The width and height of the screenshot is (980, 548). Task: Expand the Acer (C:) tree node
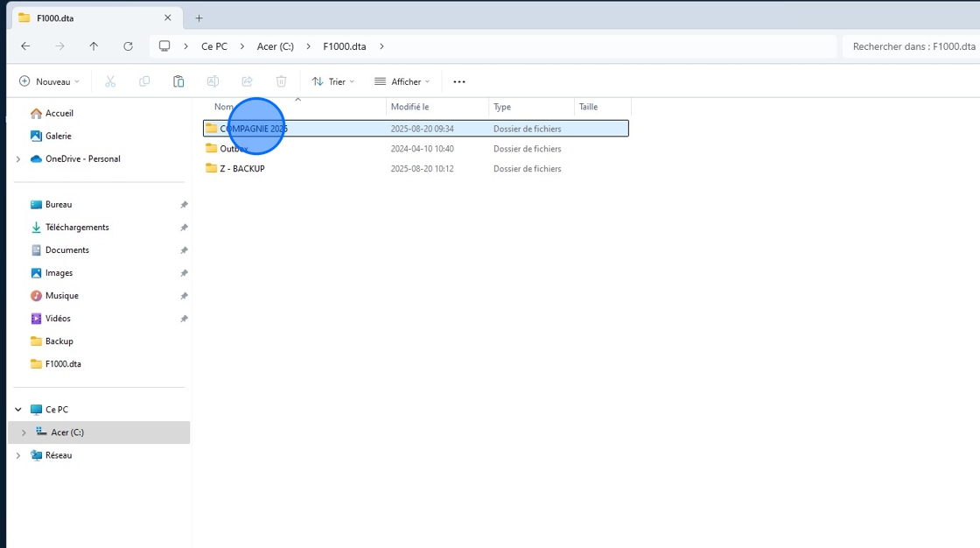tap(24, 432)
